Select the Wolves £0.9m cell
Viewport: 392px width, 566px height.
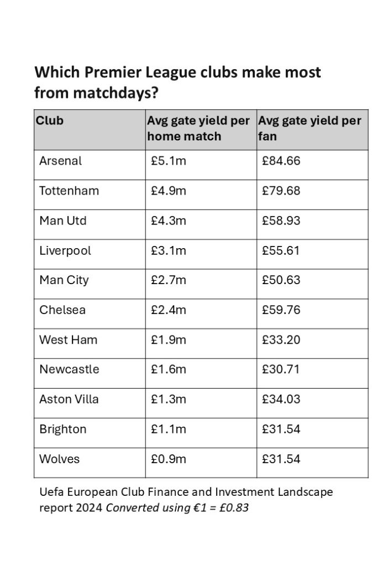(x=168, y=459)
